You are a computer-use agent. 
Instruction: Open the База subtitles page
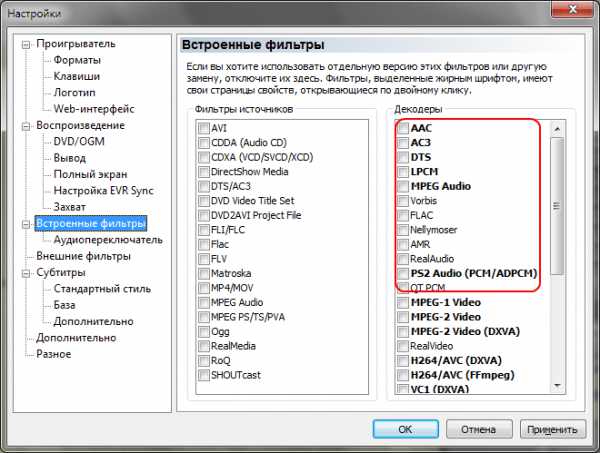pyautogui.click(x=64, y=305)
